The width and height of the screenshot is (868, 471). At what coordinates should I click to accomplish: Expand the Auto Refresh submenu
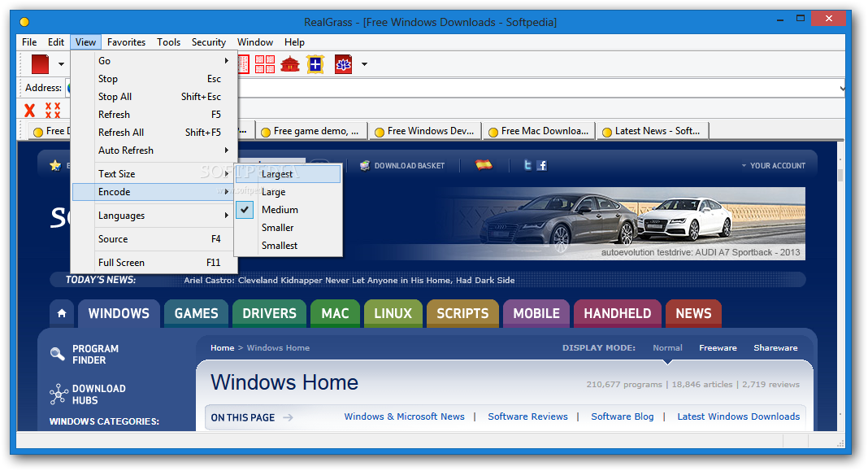[x=154, y=150]
